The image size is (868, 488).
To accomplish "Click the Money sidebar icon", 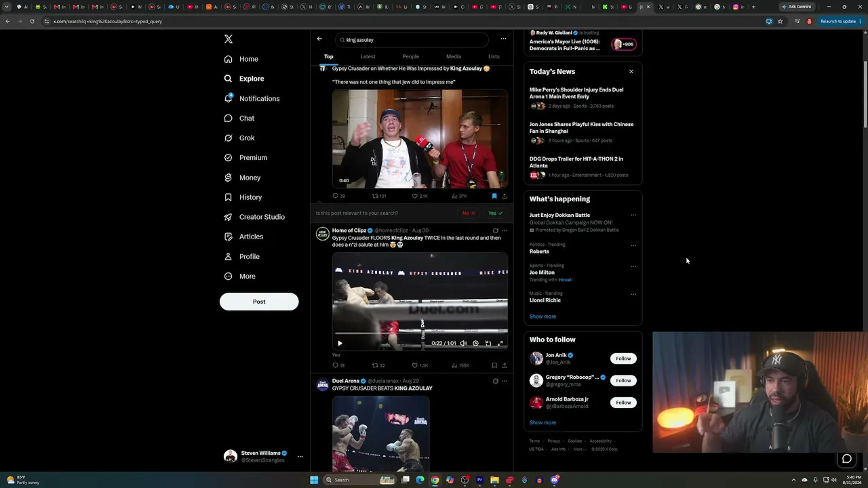I will [229, 178].
